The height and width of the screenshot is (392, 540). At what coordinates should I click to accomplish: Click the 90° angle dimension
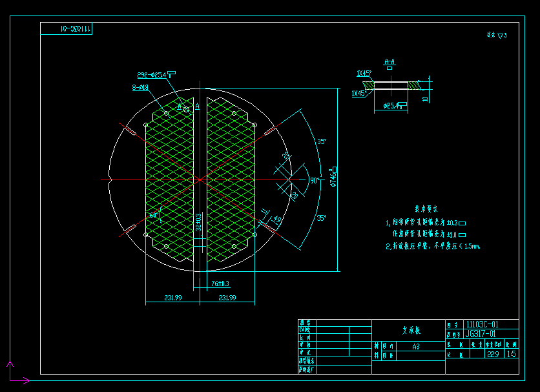314,180
